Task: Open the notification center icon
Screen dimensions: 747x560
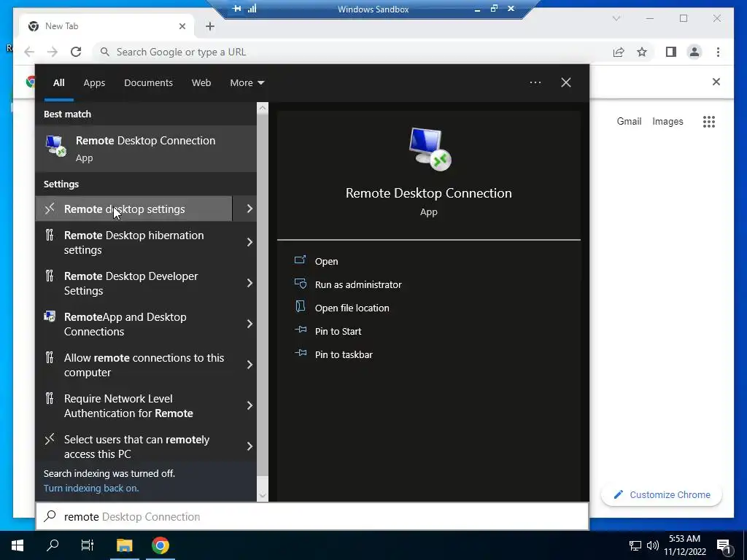Action: pos(724,546)
